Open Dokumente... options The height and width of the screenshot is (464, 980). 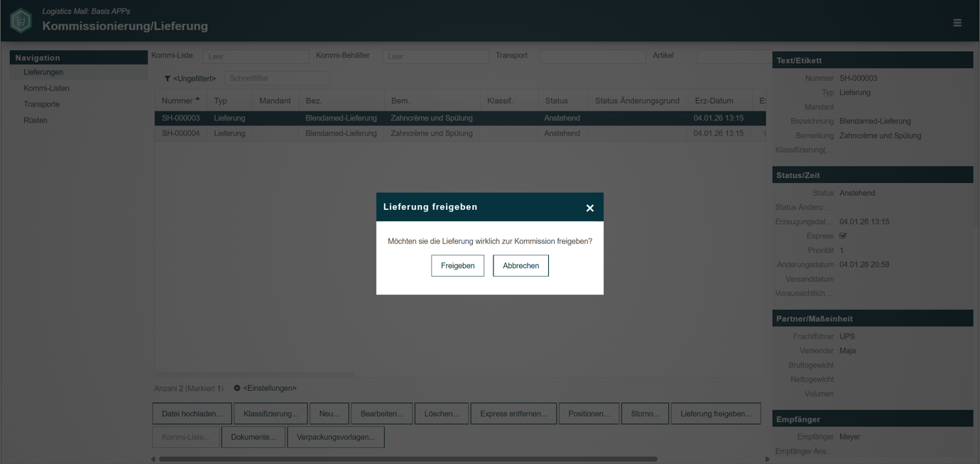coord(254,437)
